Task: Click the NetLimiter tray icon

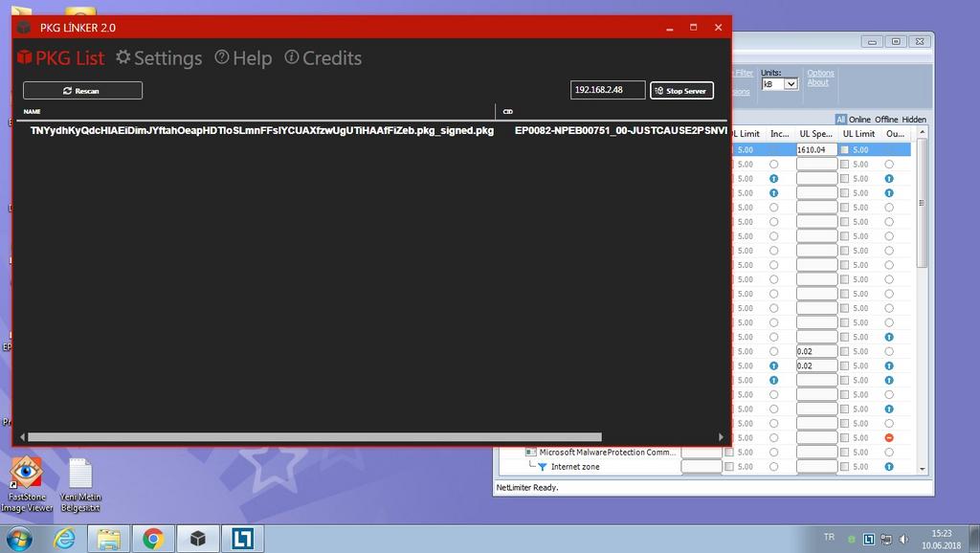Action: (869, 539)
